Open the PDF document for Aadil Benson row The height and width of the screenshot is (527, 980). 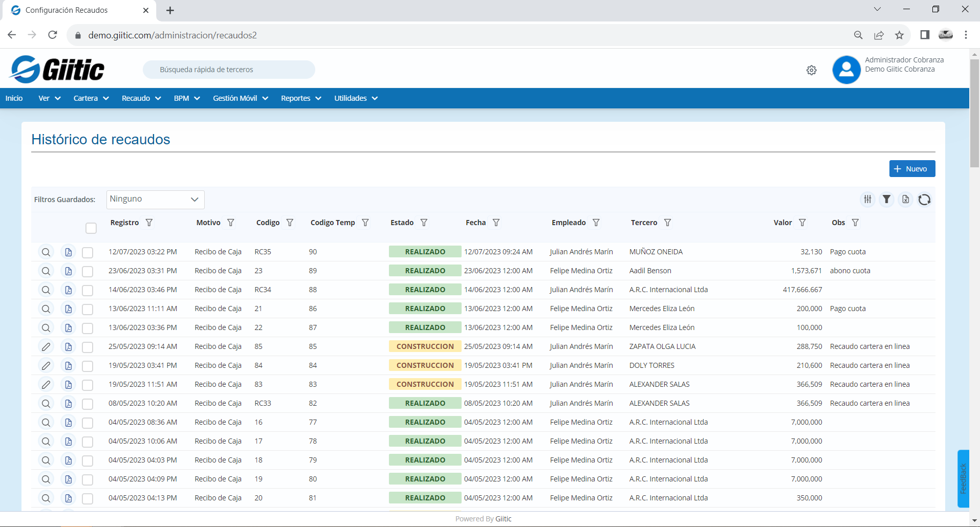click(x=68, y=271)
